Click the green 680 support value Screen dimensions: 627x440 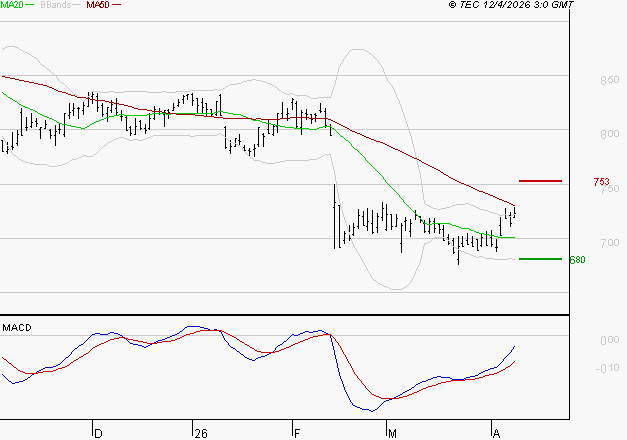(577, 260)
